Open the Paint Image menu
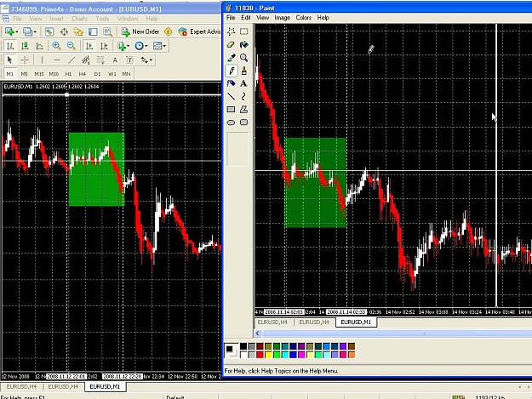Screen dimensions: 532x399 283,18
